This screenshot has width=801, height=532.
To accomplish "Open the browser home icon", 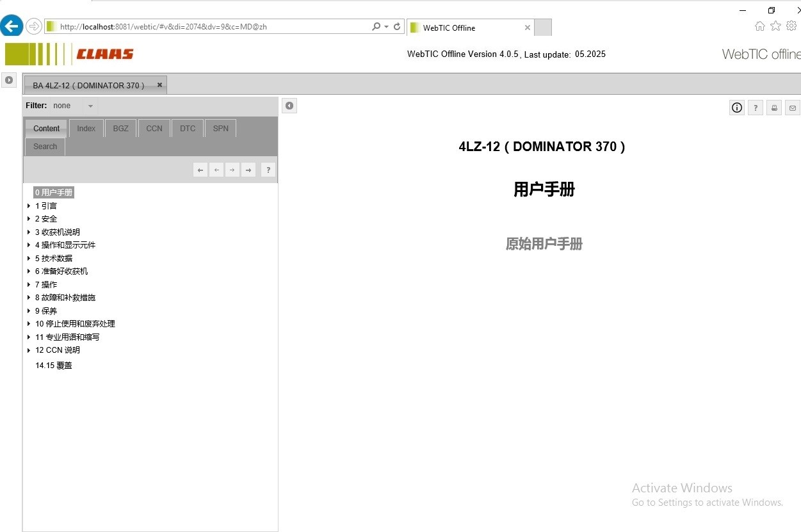I will tap(760, 26).
